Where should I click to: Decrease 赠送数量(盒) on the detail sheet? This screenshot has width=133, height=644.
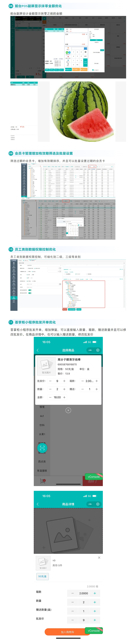click(x=73, y=611)
